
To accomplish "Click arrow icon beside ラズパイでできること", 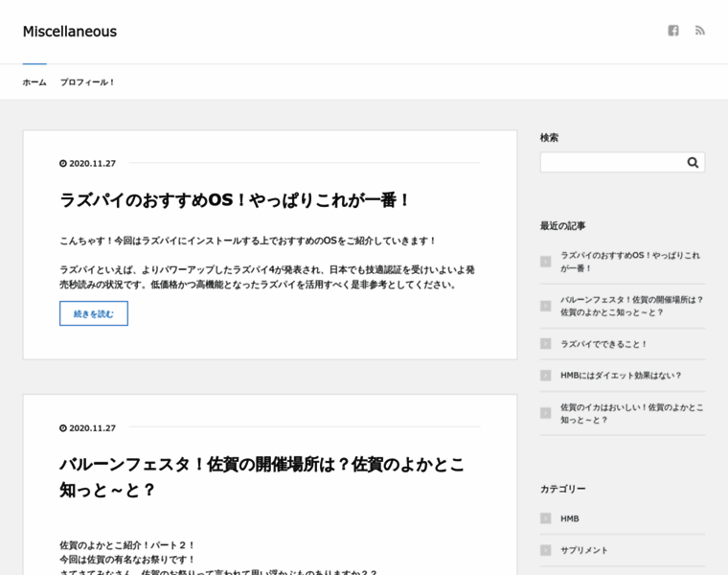I will [x=545, y=344].
